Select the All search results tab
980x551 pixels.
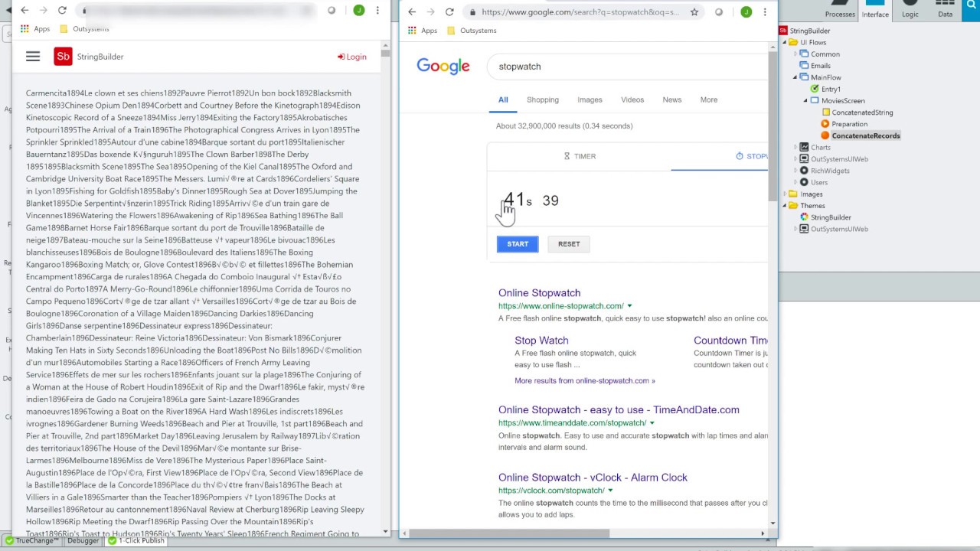[x=503, y=100]
